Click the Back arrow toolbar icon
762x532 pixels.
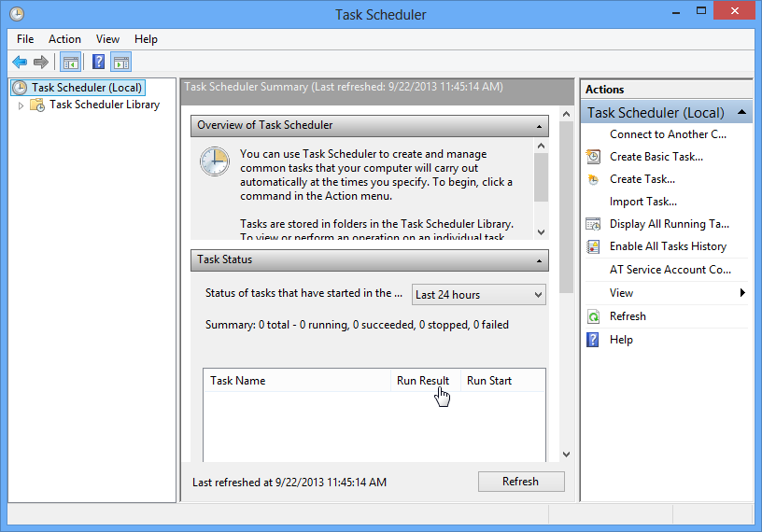point(20,63)
